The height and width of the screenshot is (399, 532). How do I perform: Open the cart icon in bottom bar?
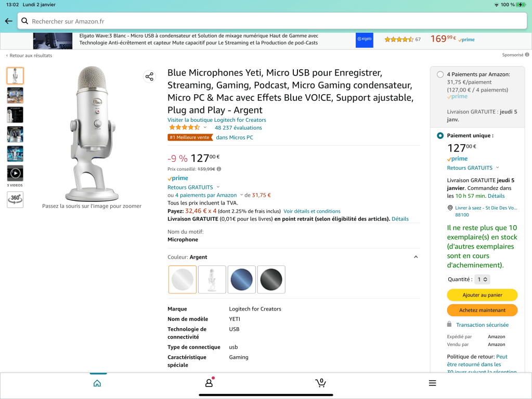click(x=320, y=383)
